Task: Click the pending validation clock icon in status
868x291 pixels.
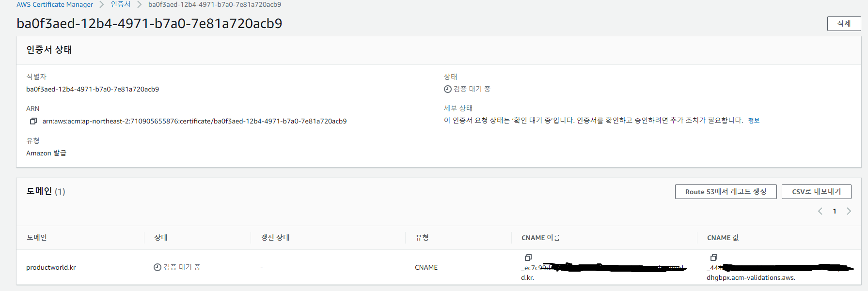Action: (448, 89)
